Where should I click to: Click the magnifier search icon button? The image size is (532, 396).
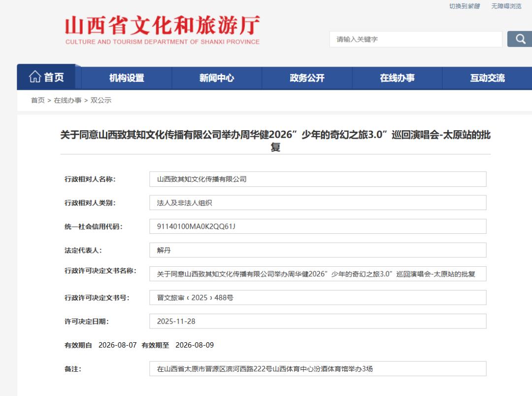520,39
